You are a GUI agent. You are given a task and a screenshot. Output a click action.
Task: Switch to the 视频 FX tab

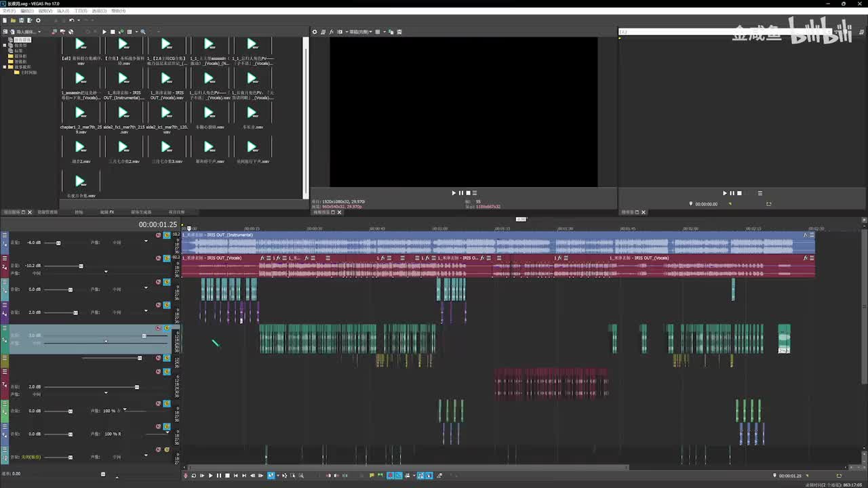tap(107, 212)
